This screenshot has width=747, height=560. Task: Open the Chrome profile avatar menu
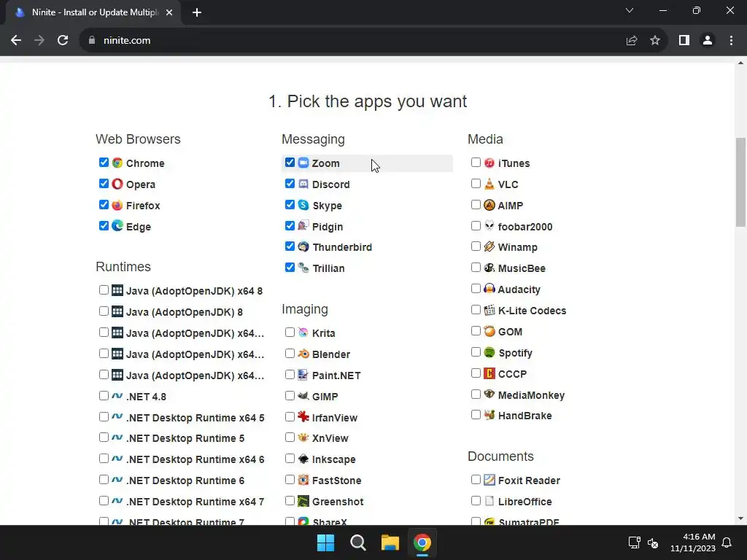point(708,41)
